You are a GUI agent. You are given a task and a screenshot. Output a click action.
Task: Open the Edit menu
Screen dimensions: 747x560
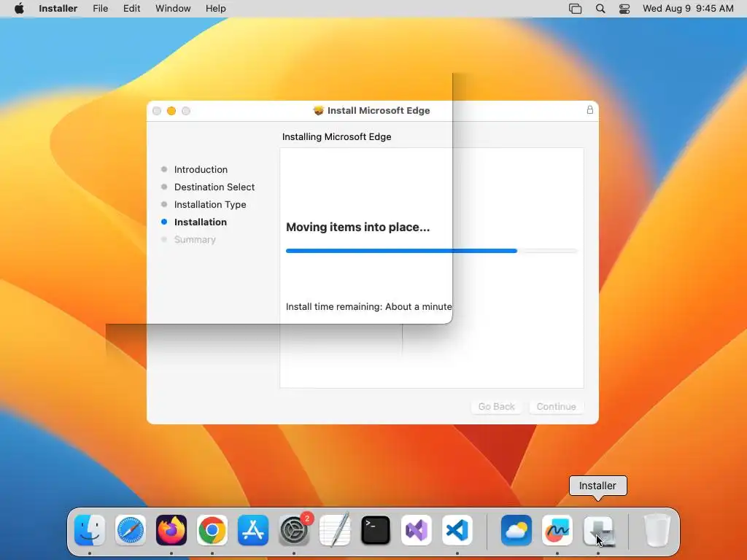pyautogui.click(x=131, y=9)
